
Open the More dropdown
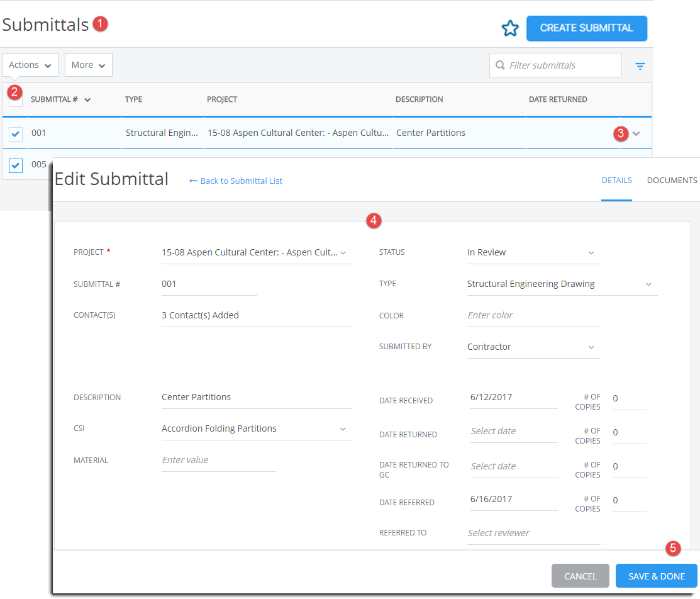88,65
